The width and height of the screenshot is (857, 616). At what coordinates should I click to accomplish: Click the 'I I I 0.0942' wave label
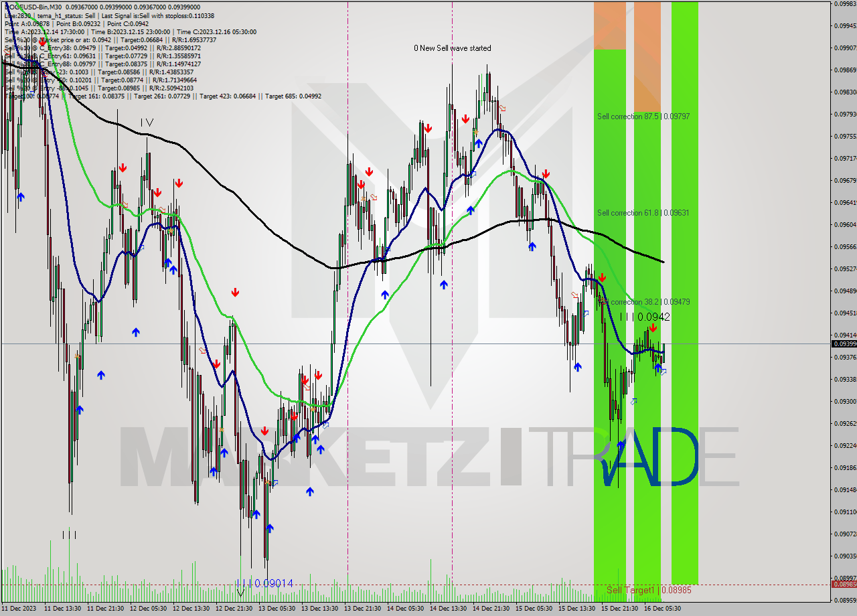645,317
